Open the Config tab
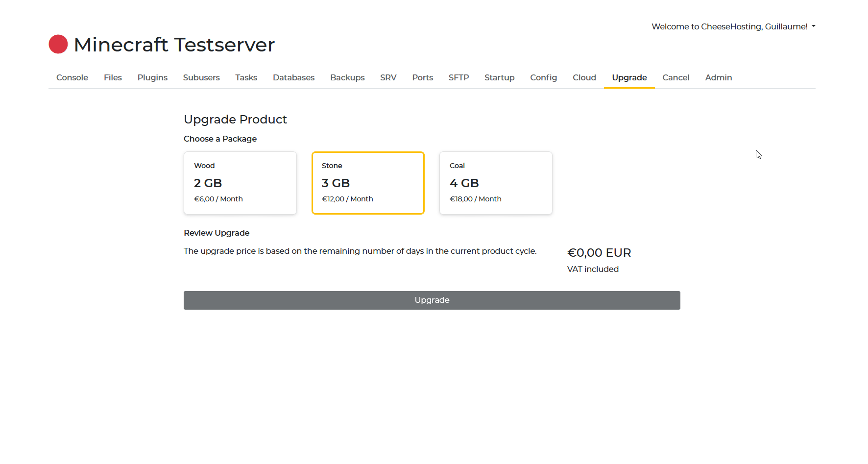This screenshot has height=464, width=868. tap(543, 77)
